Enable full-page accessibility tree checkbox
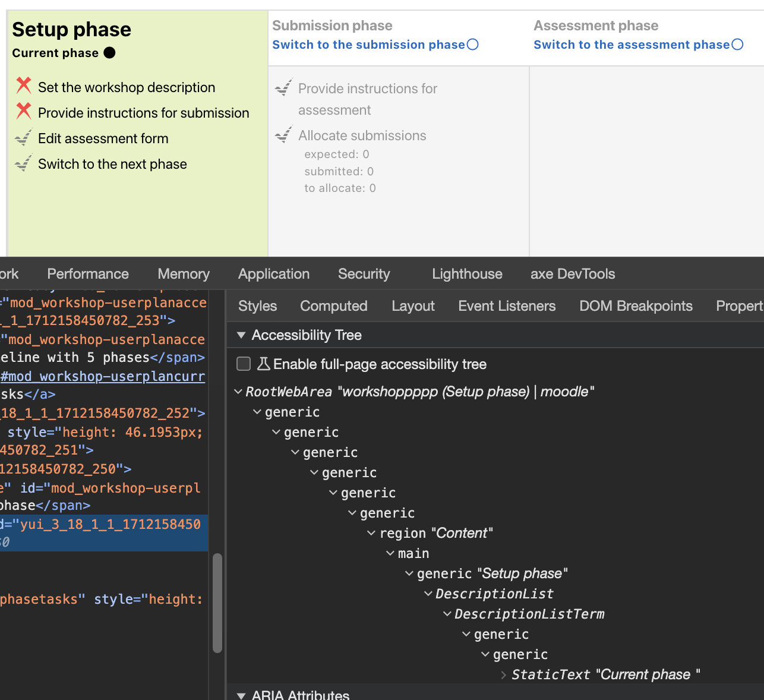 coord(244,364)
